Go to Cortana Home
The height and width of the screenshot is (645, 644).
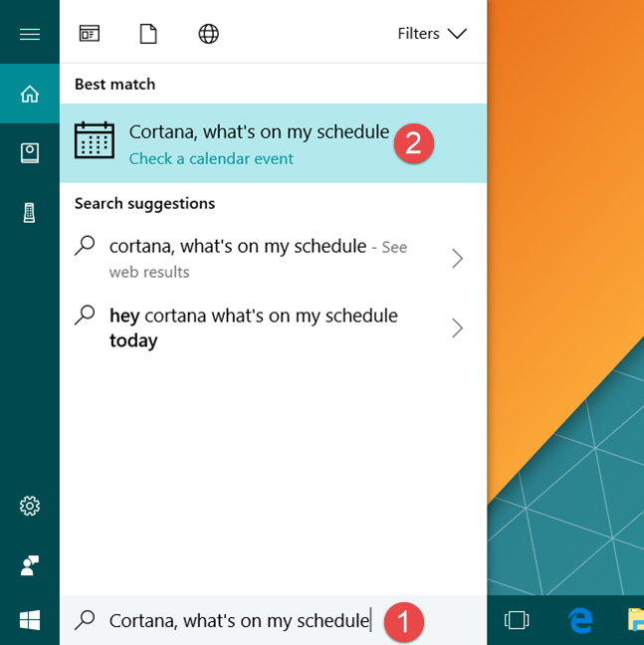[30, 94]
